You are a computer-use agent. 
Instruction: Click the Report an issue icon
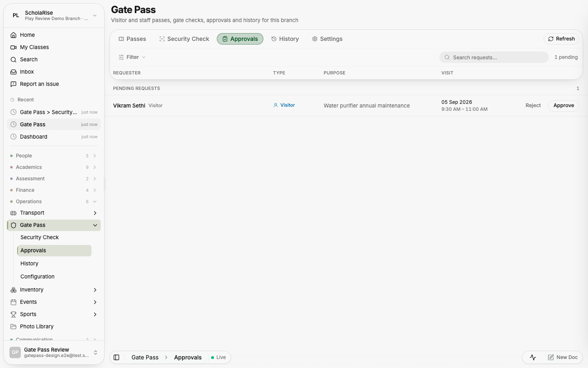click(x=13, y=84)
